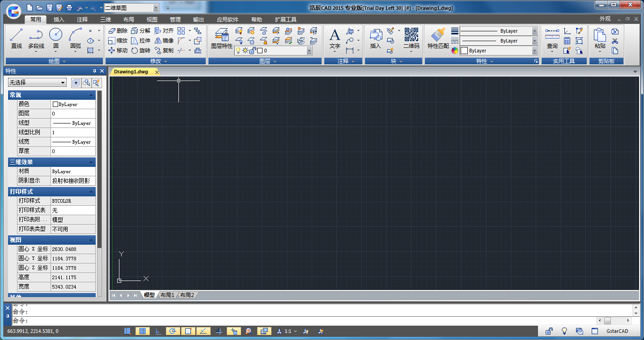Viewport: 644px width, 340px height.
Task: Toggle ortho mode in the status bar
Action: [x=158, y=331]
